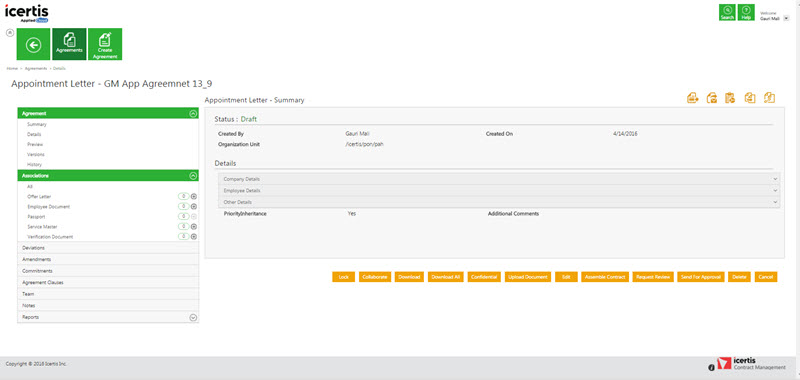The width and height of the screenshot is (800, 380).
Task: Collapse the Agreement sidebar section
Action: [193, 114]
